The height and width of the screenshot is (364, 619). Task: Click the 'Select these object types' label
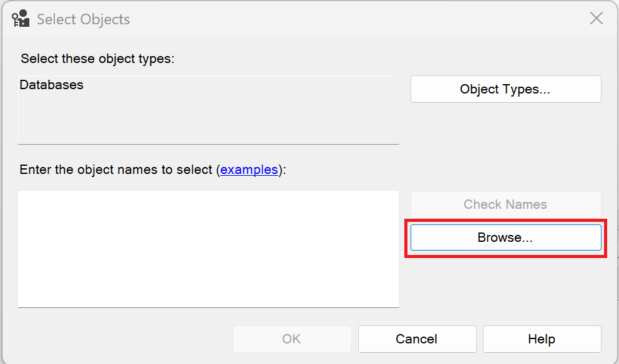click(x=97, y=59)
